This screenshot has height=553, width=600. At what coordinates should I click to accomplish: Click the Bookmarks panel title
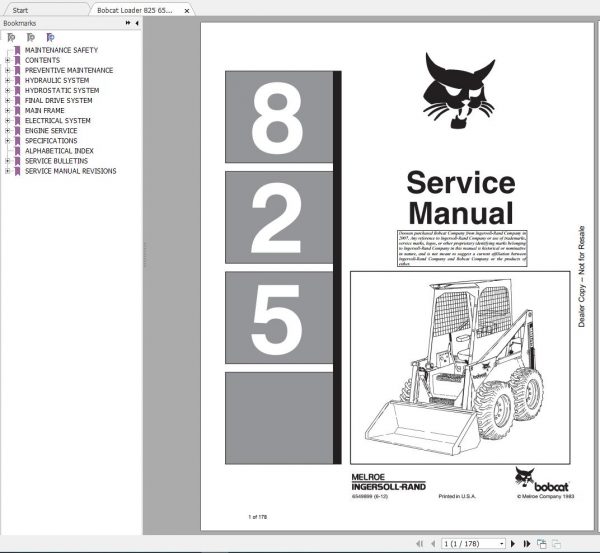pyautogui.click(x=20, y=23)
